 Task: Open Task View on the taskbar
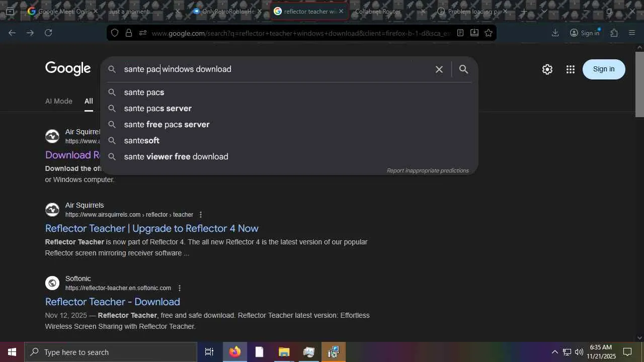click(209, 352)
